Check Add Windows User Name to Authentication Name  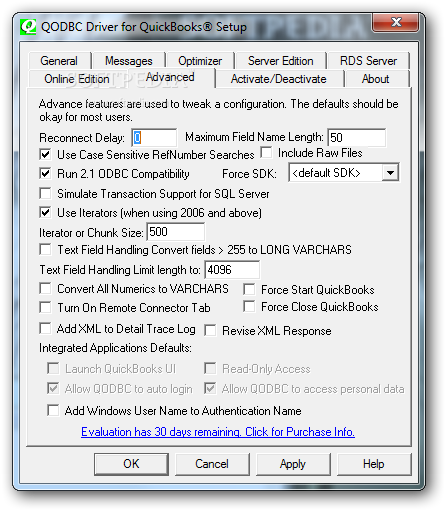[53, 410]
